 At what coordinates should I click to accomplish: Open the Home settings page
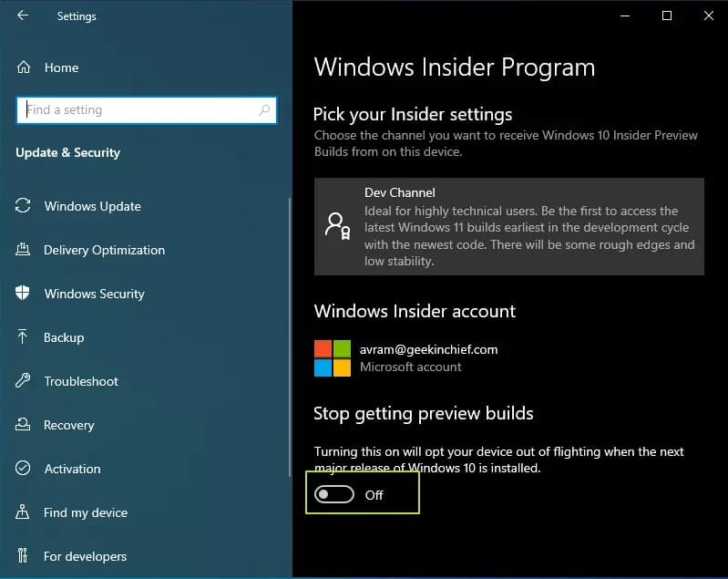click(61, 67)
